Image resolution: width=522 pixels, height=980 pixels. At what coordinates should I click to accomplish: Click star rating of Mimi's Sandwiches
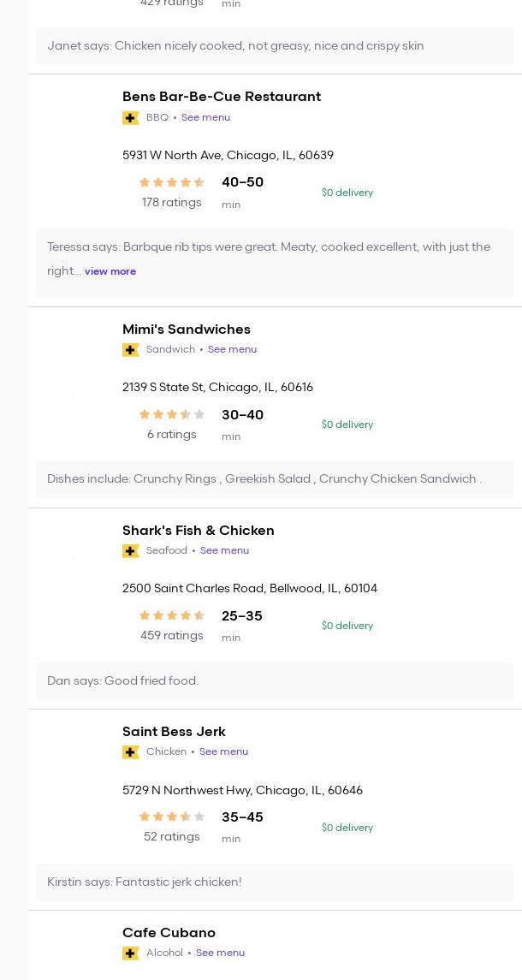[172, 414]
